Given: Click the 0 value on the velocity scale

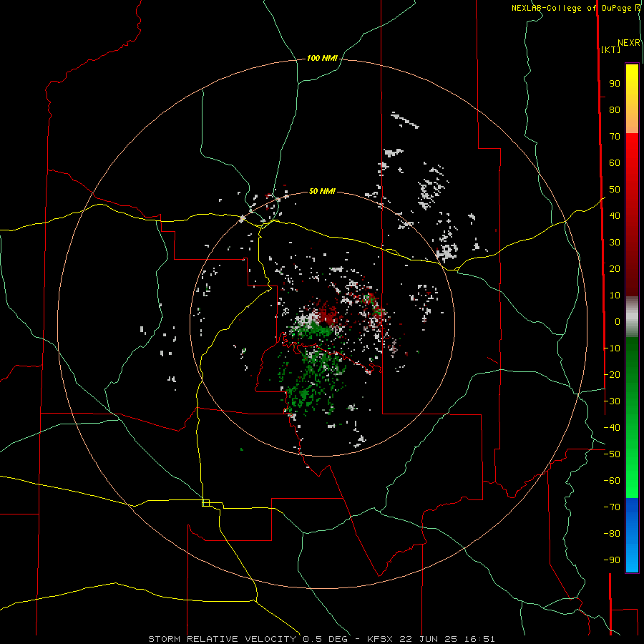Looking at the screenshot, I should (x=618, y=322).
